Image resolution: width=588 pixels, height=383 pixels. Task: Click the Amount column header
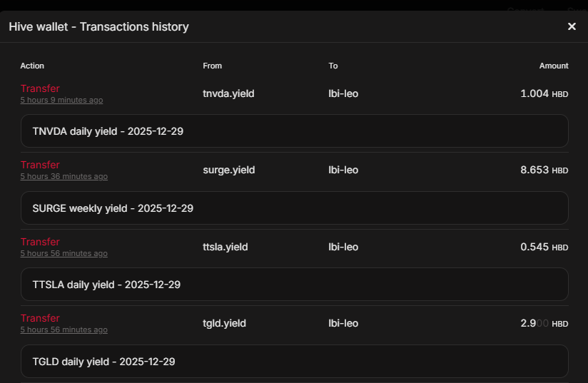[554, 66]
